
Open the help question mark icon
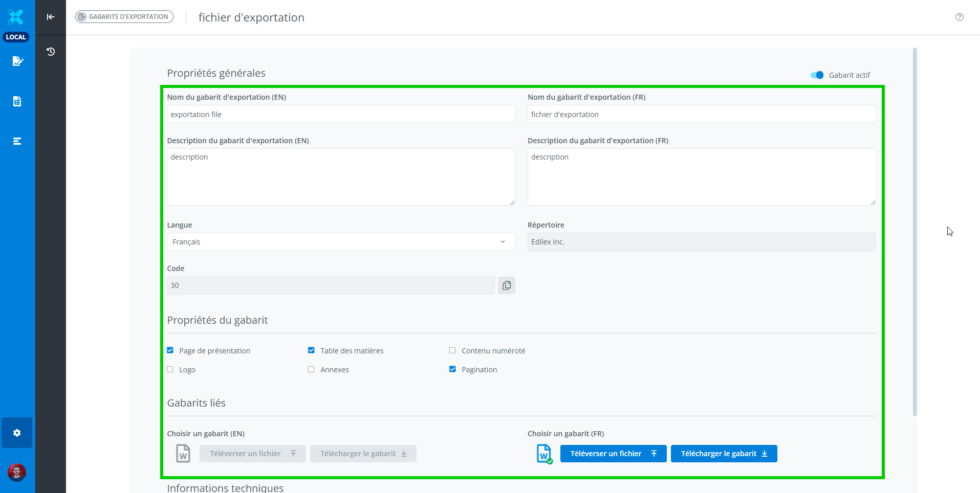coord(959,17)
